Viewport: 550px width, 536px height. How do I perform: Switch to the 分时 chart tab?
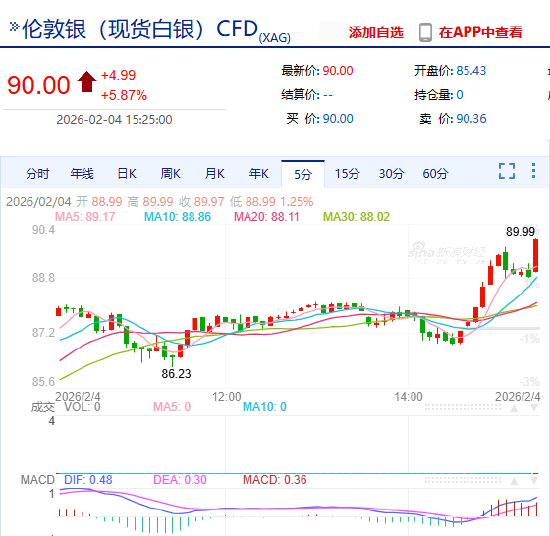click(38, 174)
